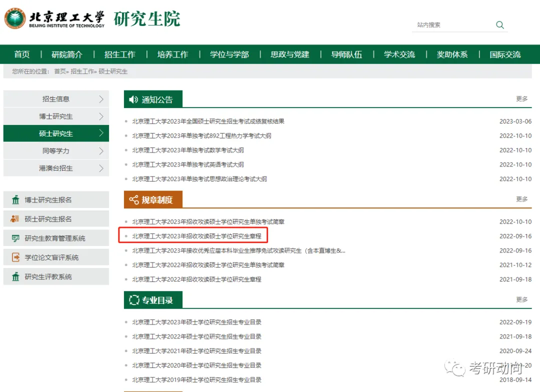This screenshot has height=392, width=540.
Task: Open the 研究生评教系统 quick link
Action: [x=56, y=276]
